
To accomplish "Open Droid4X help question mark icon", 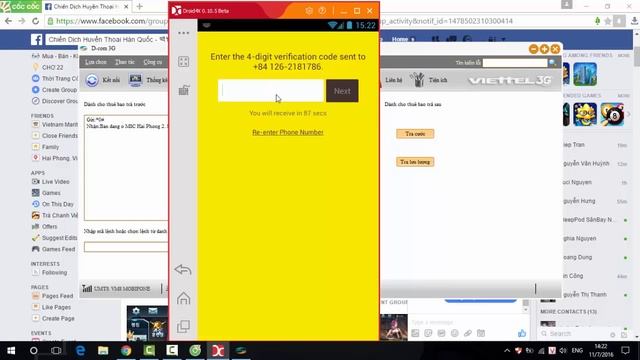I will 322,11.
